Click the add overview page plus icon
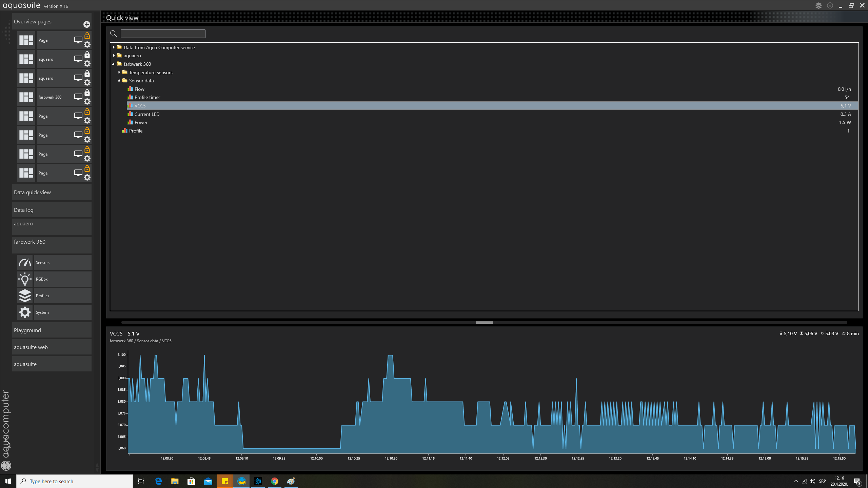 point(86,24)
